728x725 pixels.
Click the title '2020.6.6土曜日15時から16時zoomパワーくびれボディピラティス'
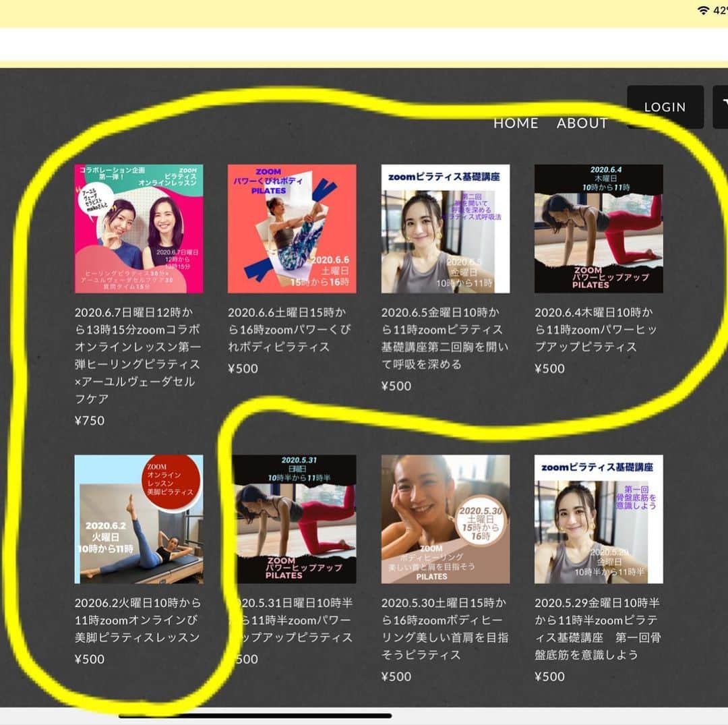click(290, 329)
